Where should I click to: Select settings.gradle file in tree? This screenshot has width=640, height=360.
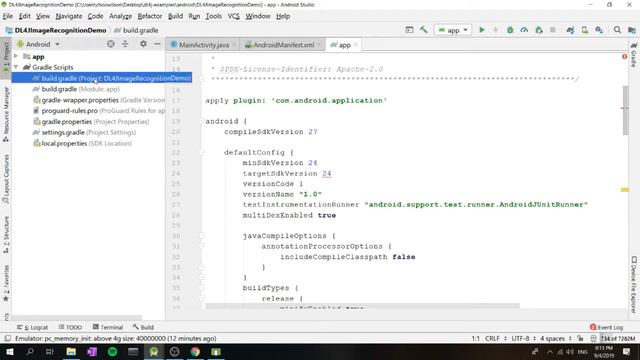pyautogui.click(x=84, y=132)
